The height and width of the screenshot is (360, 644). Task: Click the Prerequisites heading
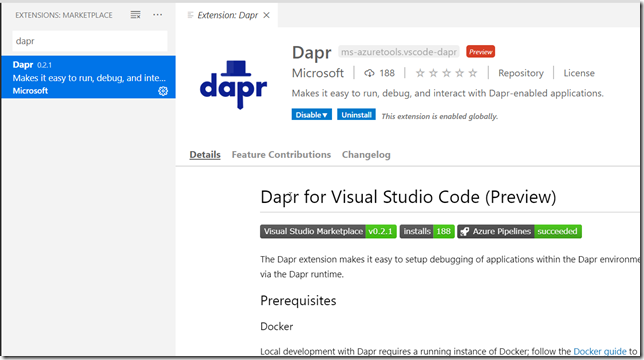tap(298, 301)
